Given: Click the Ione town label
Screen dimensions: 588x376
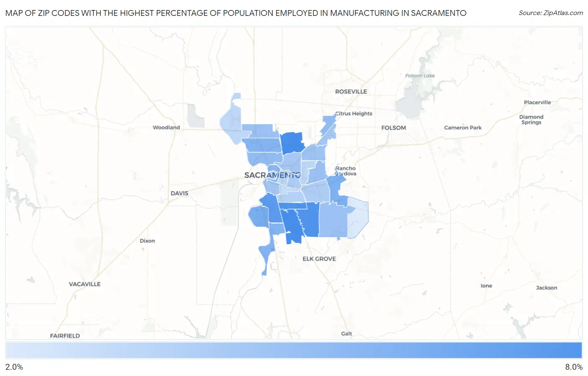Looking at the screenshot, I should click(486, 286).
